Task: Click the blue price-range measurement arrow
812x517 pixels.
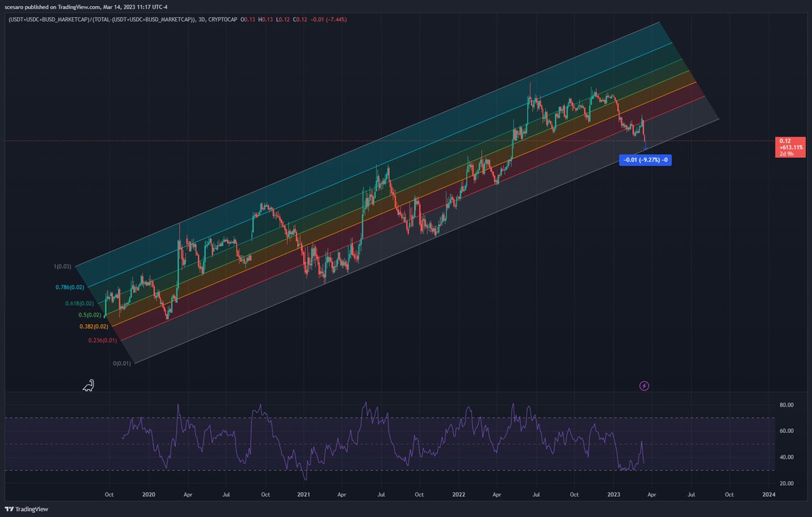Action: (645, 145)
